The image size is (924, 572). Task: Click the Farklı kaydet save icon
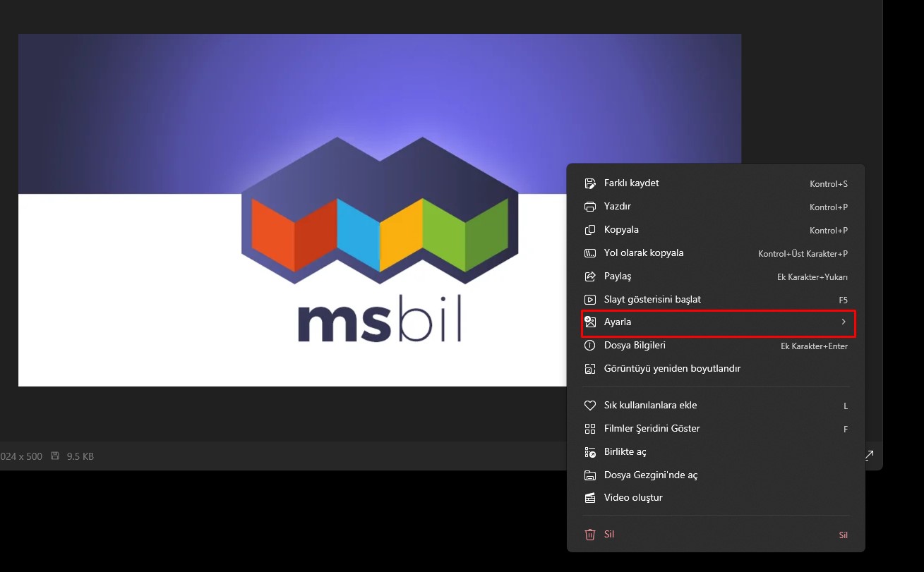pos(590,183)
